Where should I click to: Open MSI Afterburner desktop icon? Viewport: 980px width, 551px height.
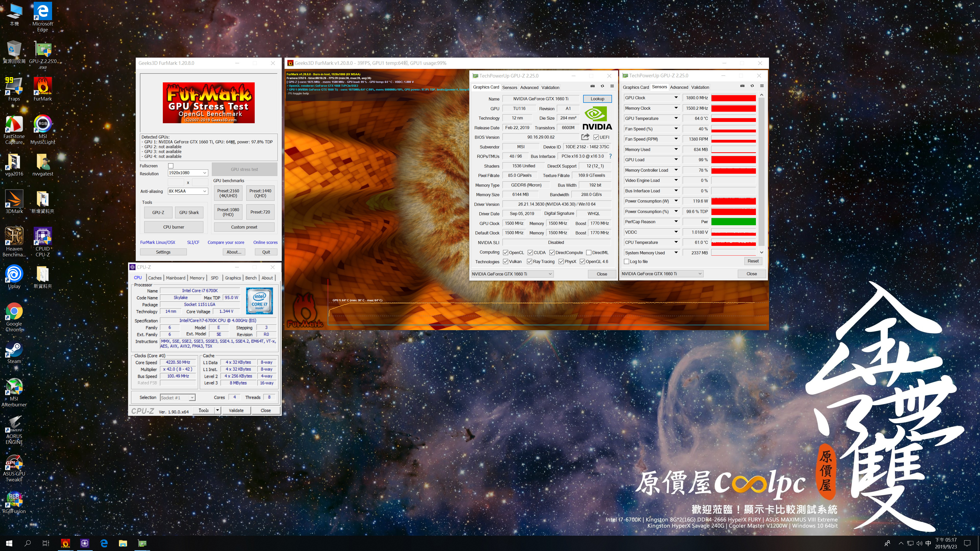coord(14,392)
